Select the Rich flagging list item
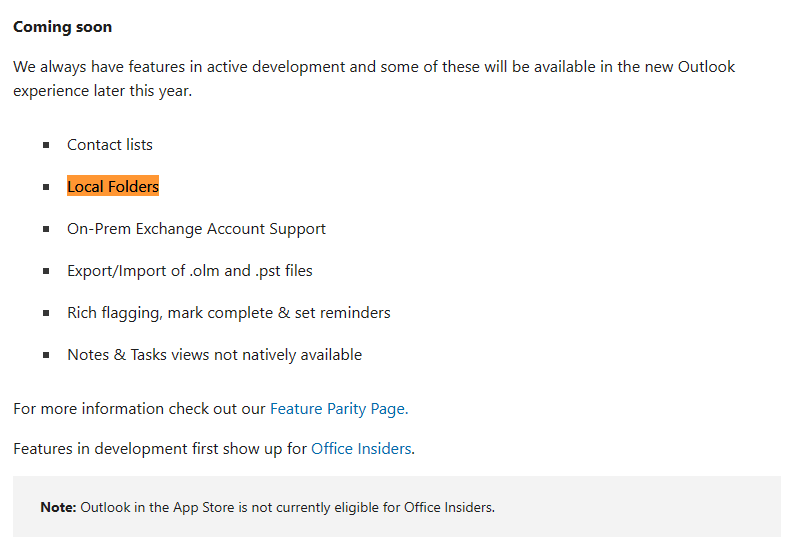This screenshot has width=795, height=550. click(x=228, y=313)
